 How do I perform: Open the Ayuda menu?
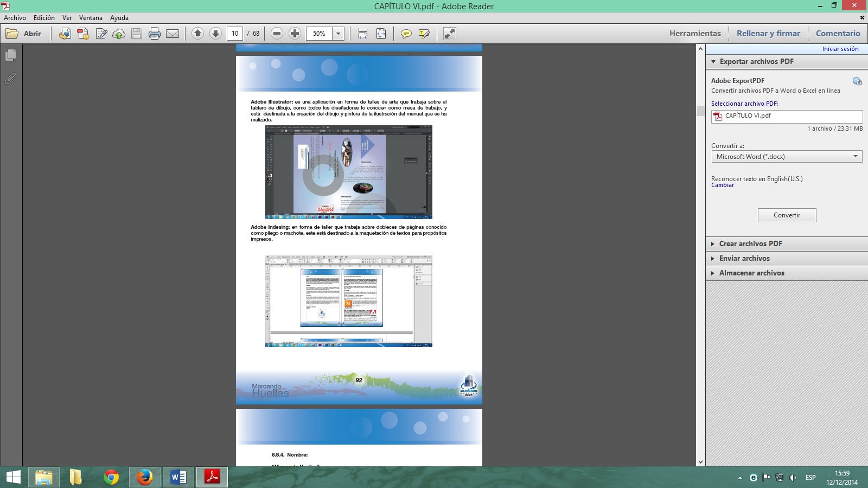119,18
